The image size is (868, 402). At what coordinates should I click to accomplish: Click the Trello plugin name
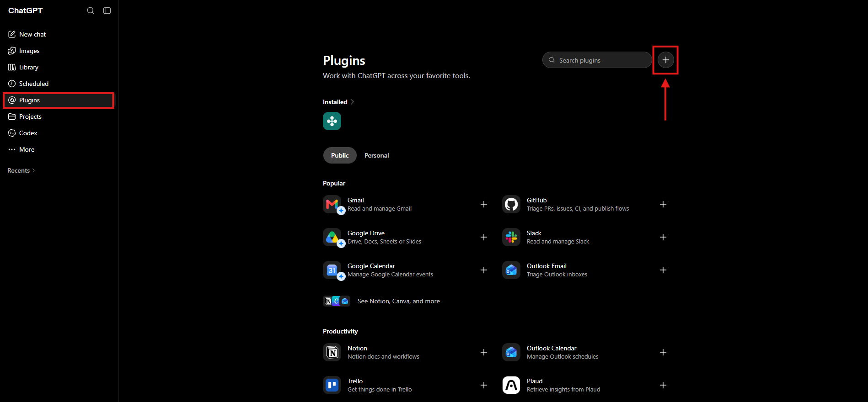click(x=355, y=381)
